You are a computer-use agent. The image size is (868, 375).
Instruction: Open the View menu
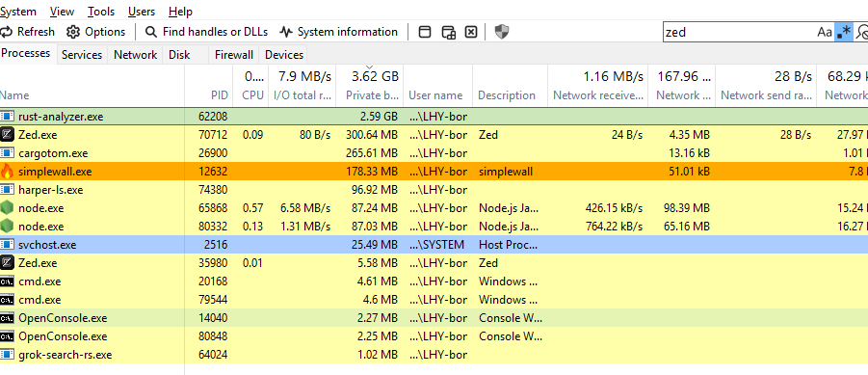click(x=62, y=11)
